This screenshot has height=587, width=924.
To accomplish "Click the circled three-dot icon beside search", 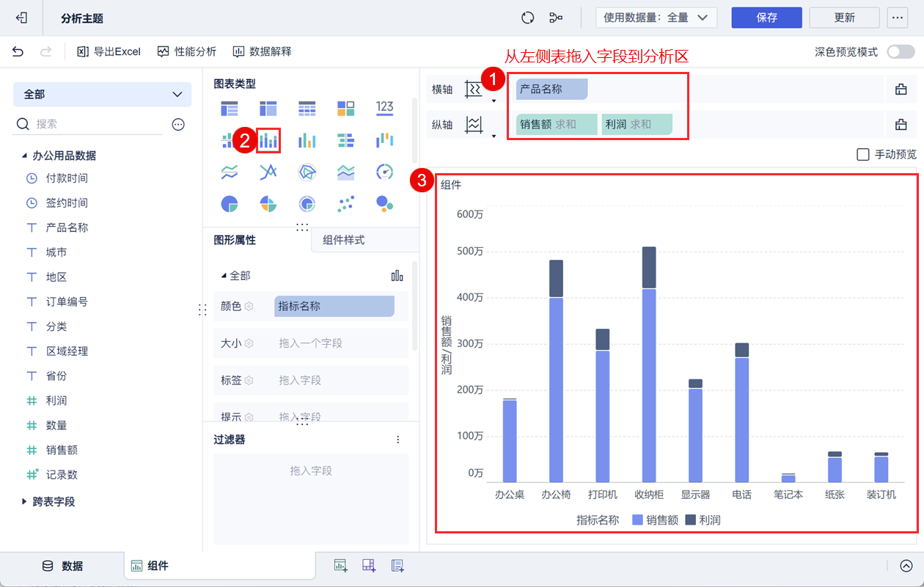I will point(178,125).
